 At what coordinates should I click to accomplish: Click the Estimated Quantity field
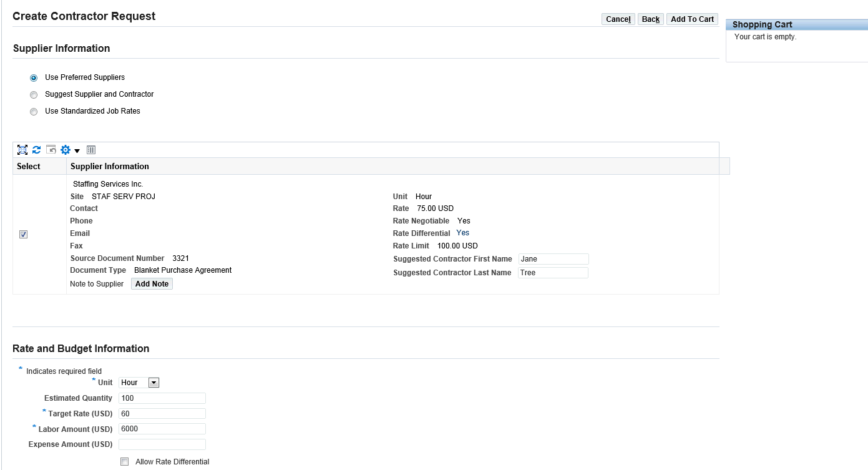pos(162,398)
